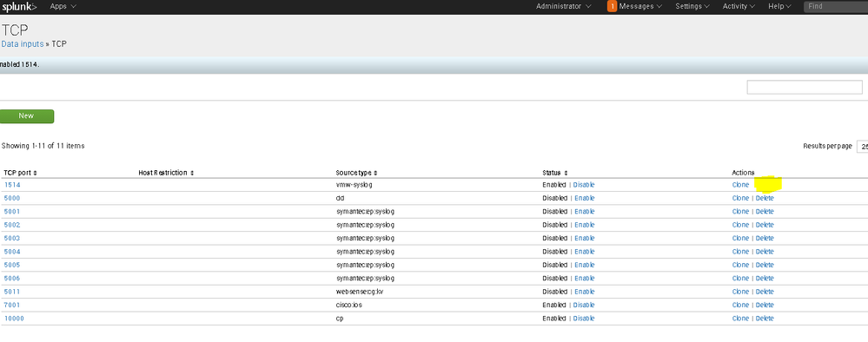This screenshot has height=342, width=868.
Task: Open the Administrator menu
Action: coord(564,6)
